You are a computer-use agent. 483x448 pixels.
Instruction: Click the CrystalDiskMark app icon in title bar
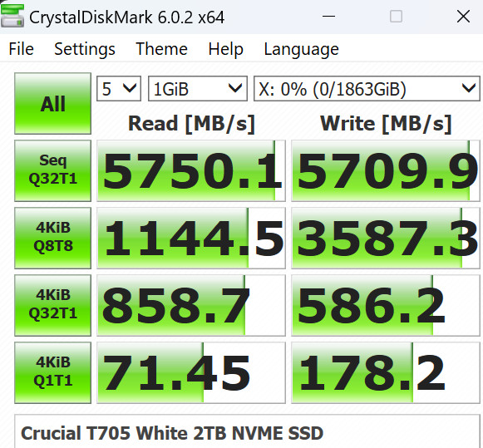[x=12, y=16]
